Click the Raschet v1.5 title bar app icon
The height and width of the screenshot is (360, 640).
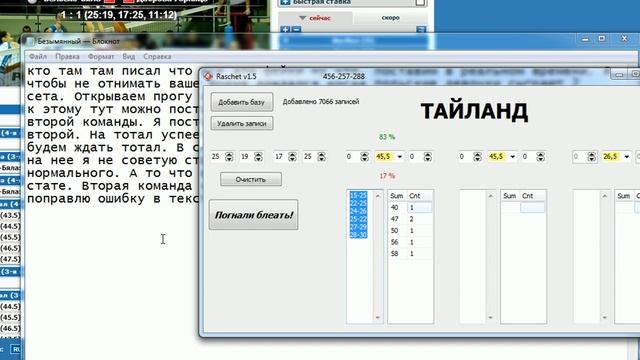coord(209,76)
